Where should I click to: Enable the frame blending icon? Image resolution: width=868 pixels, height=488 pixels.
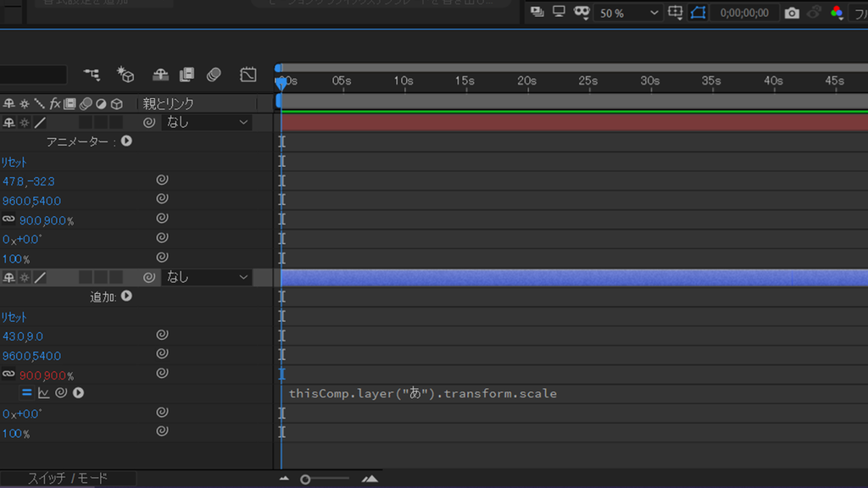(187, 75)
